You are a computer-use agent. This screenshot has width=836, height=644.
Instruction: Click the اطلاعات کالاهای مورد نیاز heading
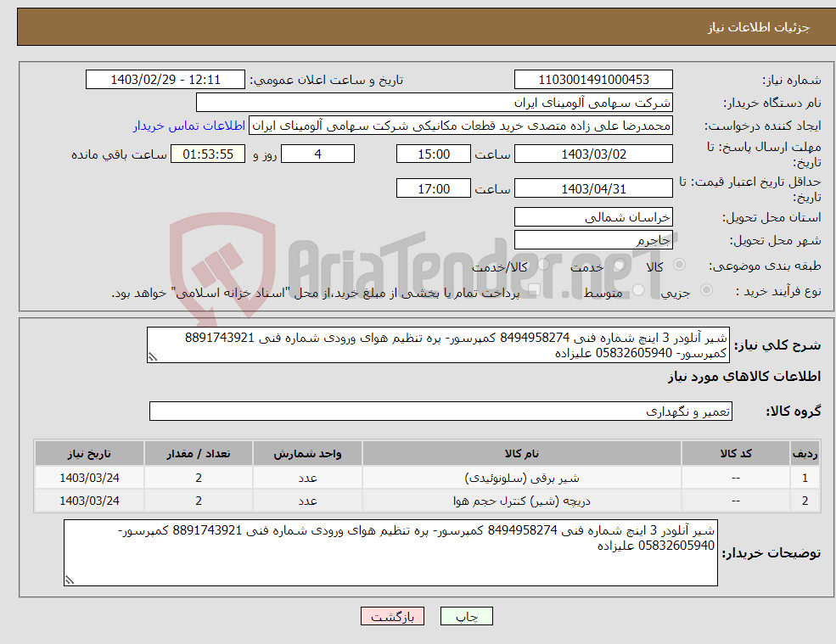click(744, 377)
